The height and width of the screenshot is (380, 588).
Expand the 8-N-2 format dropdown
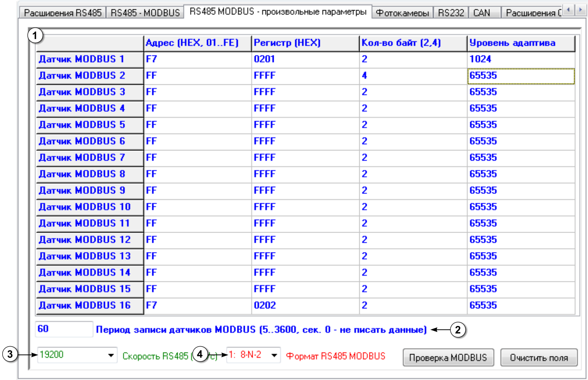pyautogui.click(x=253, y=355)
